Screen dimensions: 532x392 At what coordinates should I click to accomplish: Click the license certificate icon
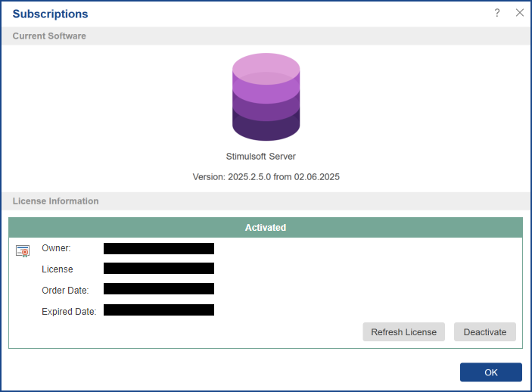click(23, 250)
